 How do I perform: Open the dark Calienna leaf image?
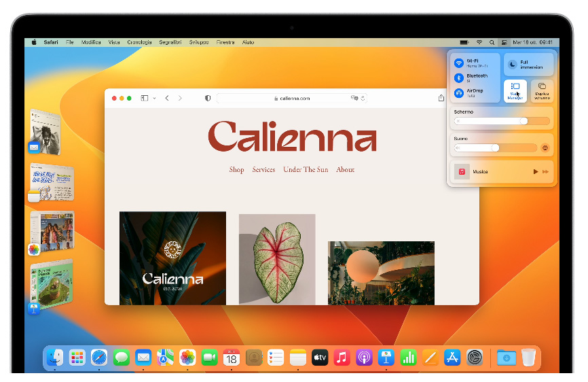coord(173,258)
